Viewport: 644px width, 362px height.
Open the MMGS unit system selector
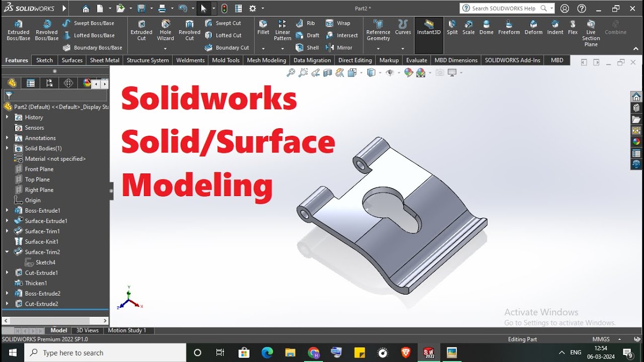[601, 339]
